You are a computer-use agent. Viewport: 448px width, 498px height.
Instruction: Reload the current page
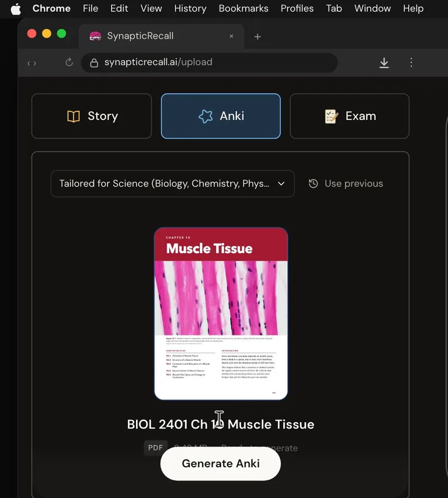tap(69, 62)
